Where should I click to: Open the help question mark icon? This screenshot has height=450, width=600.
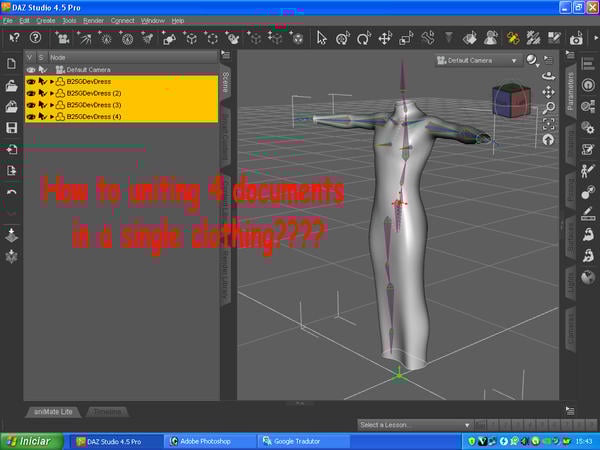tap(35, 38)
